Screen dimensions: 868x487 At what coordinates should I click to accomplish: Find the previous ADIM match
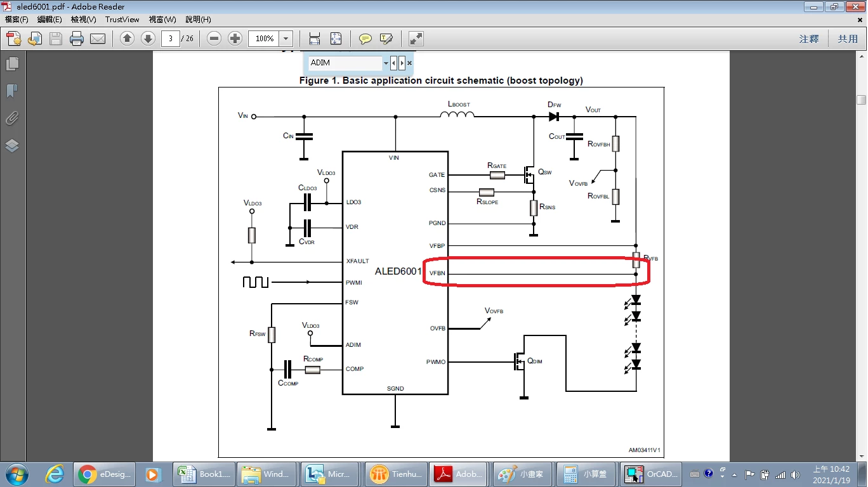tap(394, 63)
